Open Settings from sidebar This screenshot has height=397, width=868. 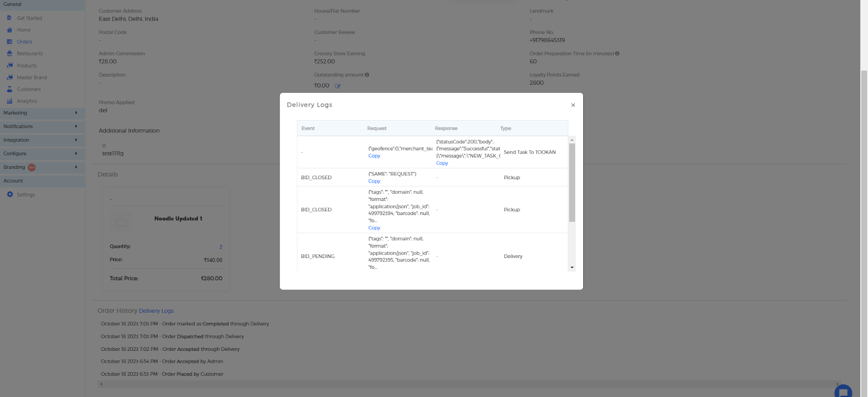(25, 195)
